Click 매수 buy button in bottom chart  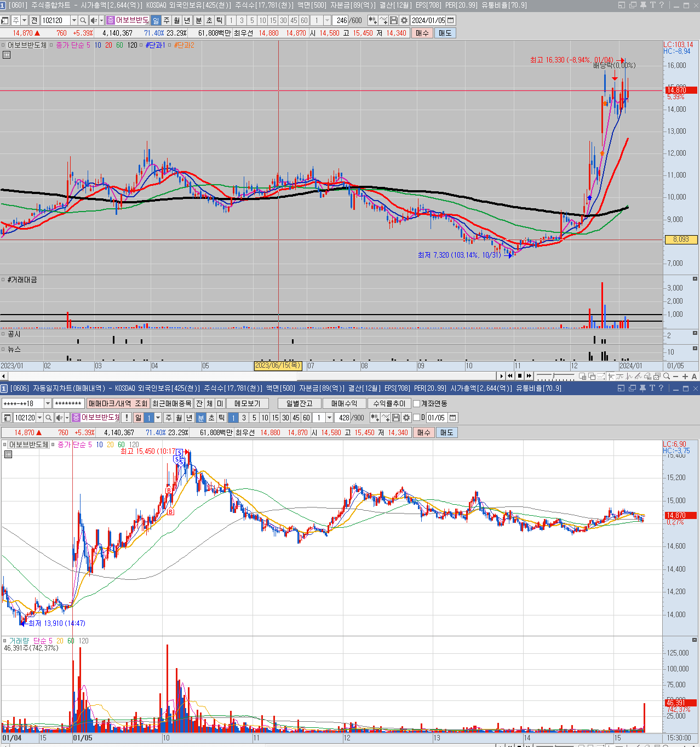tap(424, 432)
